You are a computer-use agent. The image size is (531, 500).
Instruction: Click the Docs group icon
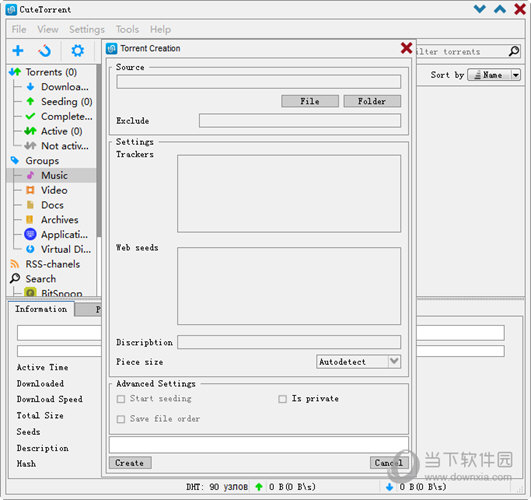click(30, 205)
